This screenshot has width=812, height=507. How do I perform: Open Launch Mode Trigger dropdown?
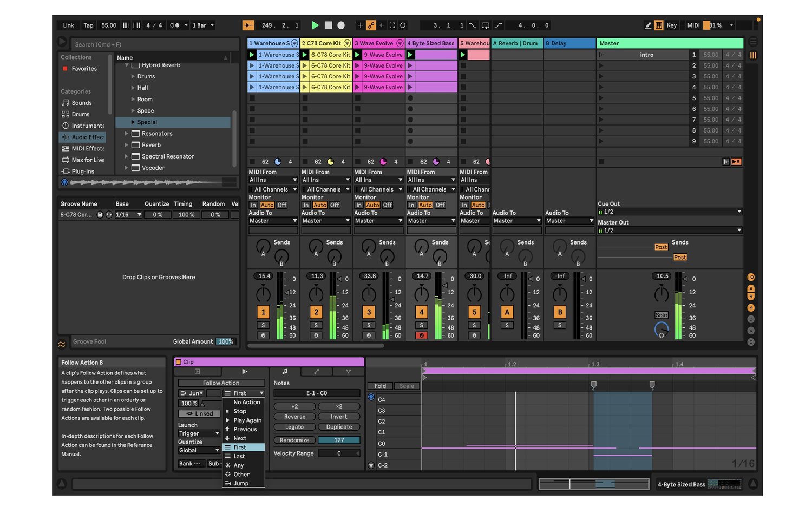point(198,433)
